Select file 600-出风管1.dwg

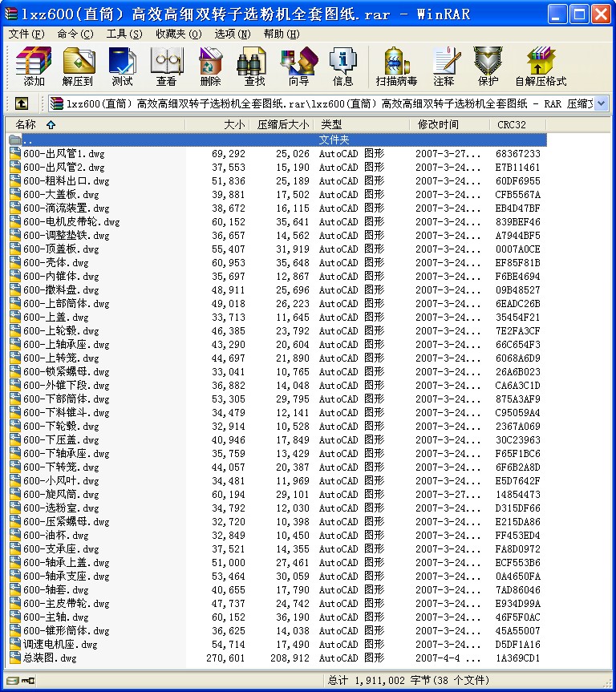pos(64,154)
